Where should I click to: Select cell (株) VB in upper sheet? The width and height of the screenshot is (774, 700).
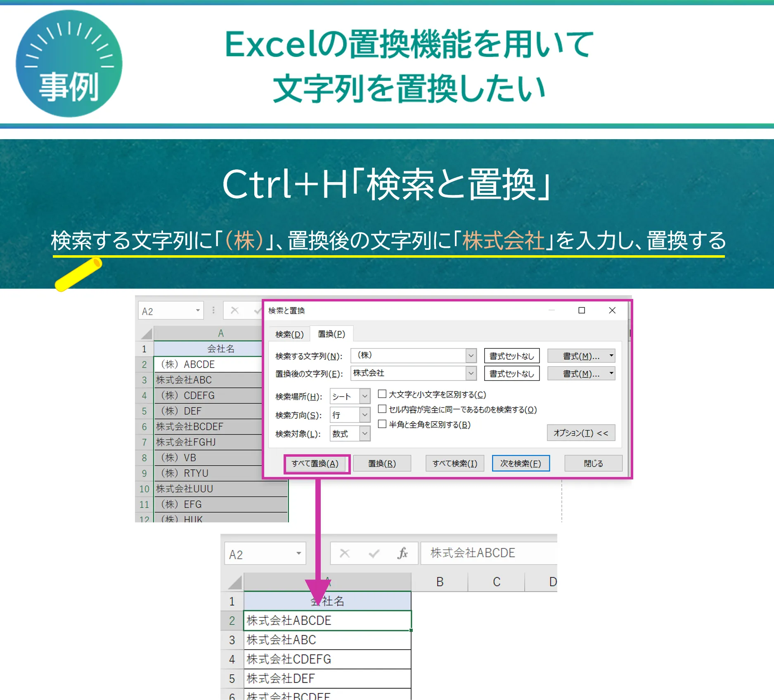(208, 458)
